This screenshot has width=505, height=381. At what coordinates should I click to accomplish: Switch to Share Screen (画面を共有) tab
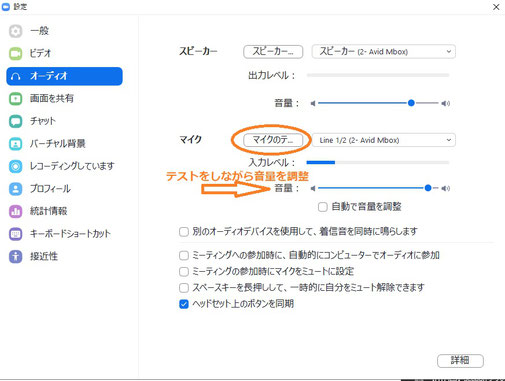tap(64, 99)
